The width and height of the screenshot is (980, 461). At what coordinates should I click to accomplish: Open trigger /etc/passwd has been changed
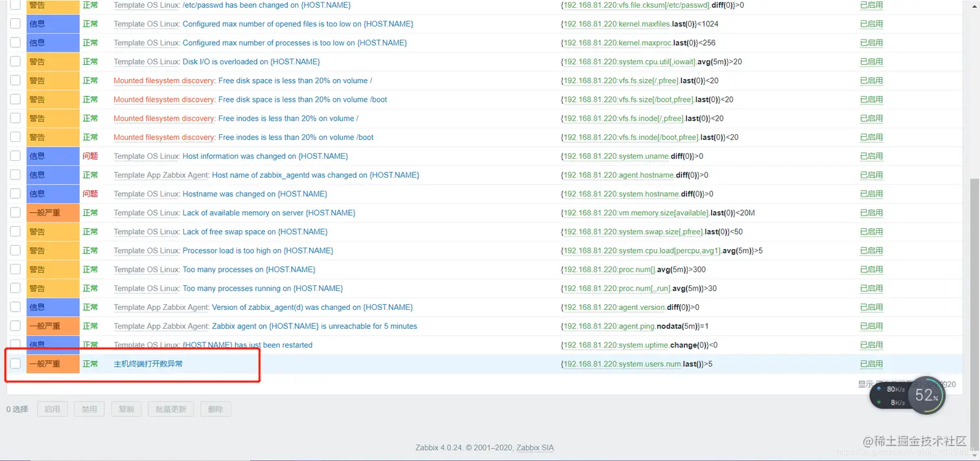[266, 5]
